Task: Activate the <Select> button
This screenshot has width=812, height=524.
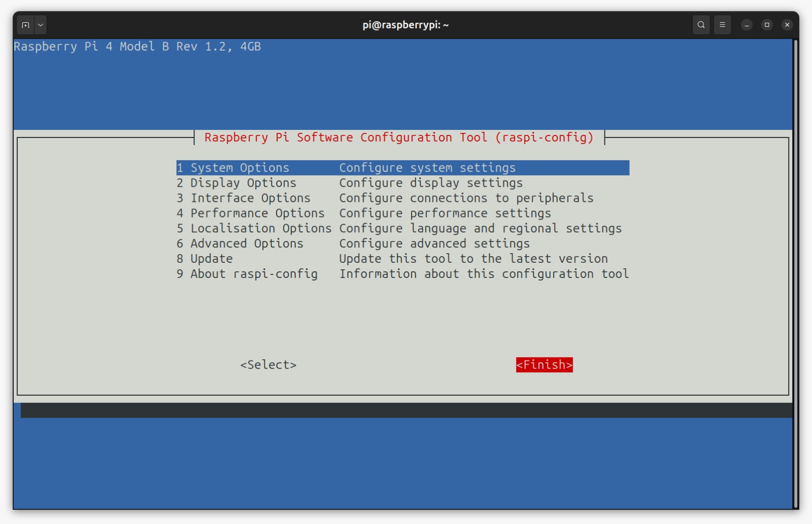Action: click(x=268, y=365)
